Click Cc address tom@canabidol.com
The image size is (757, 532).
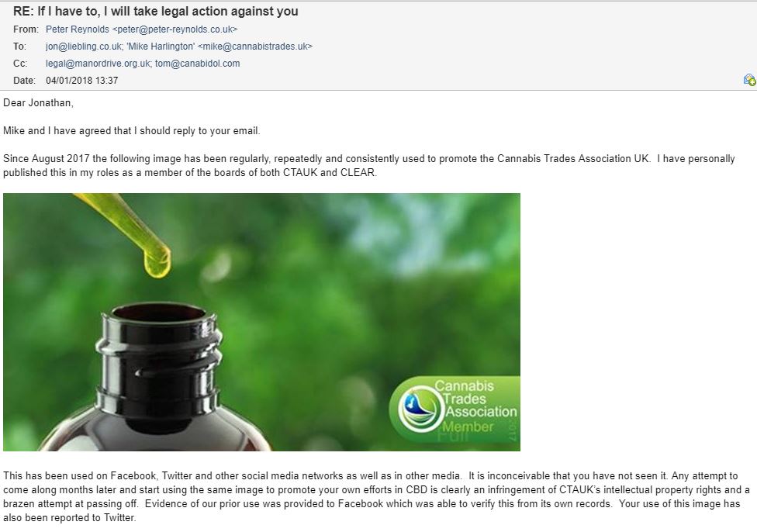[x=198, y=64]
